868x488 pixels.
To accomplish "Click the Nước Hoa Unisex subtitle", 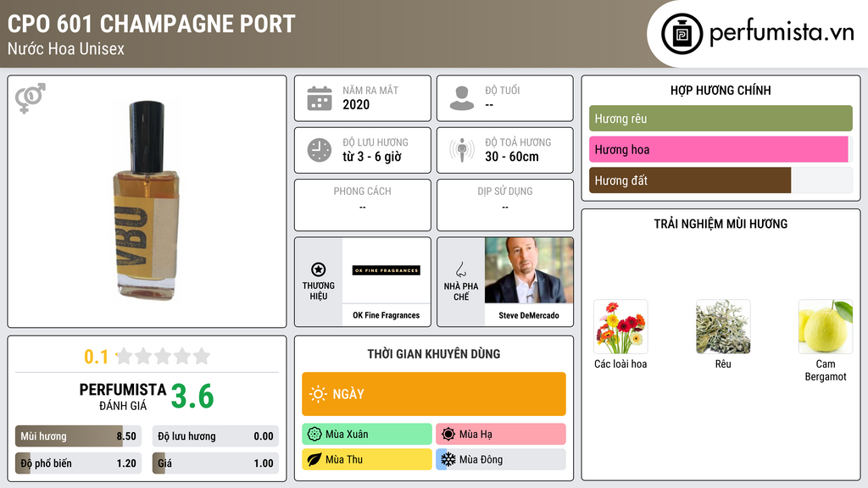I will click(66, 48).
